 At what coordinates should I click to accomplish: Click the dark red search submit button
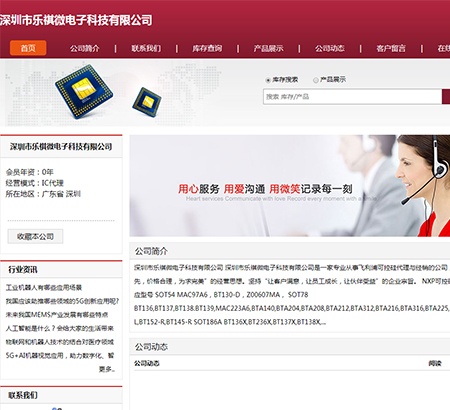click(x=446, y=97)
